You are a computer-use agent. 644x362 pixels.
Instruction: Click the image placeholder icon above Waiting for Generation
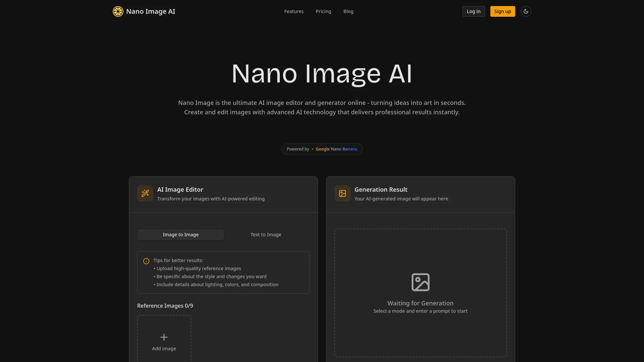click(x=420, y=282)
